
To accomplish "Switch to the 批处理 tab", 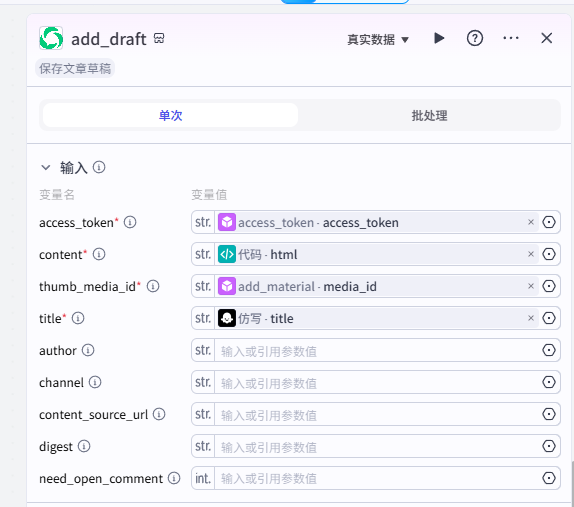I will click(x=429, y=115).
